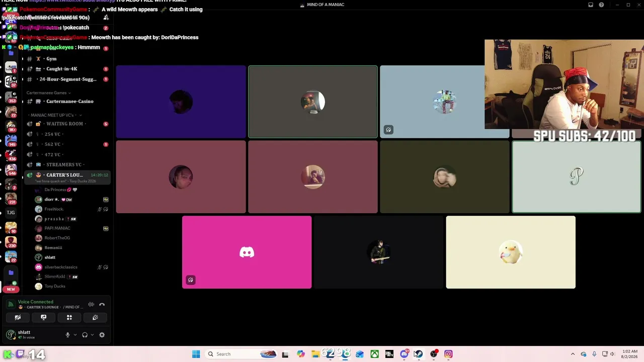
Task: Show hidden system tray icons
Action: tap(573, 354)
